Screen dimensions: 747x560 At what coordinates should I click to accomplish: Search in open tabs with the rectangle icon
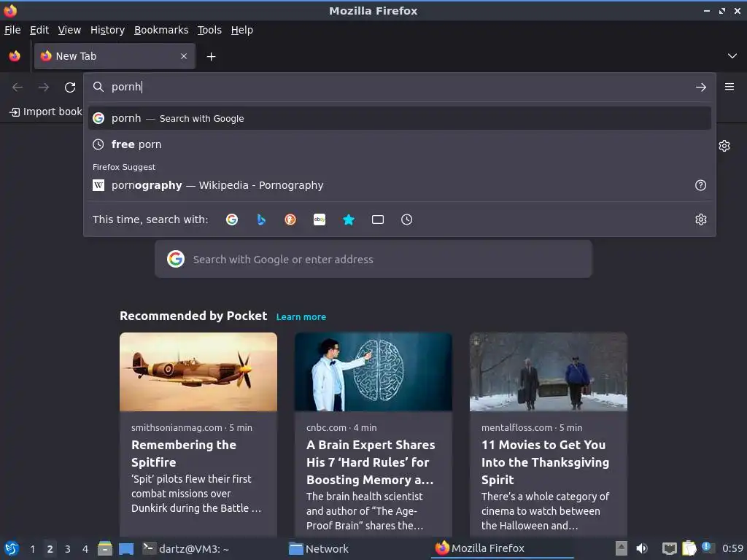pyautogui.click(x=378, y=219)
